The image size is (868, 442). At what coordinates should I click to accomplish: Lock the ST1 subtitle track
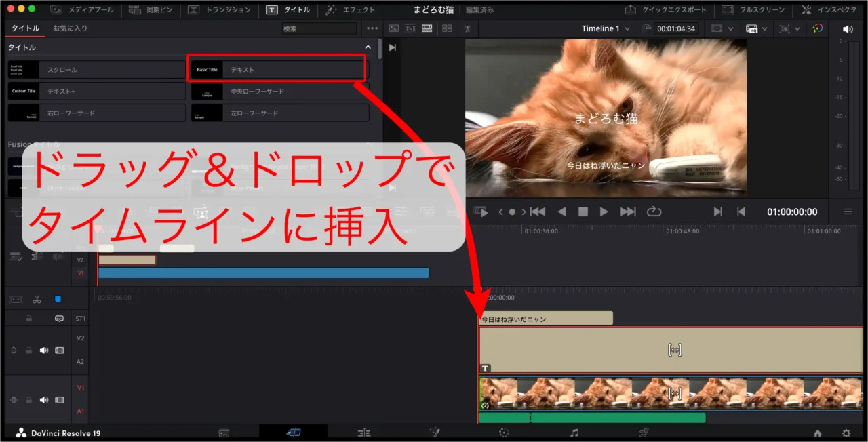pyautogui.click(x=28, y=318)
